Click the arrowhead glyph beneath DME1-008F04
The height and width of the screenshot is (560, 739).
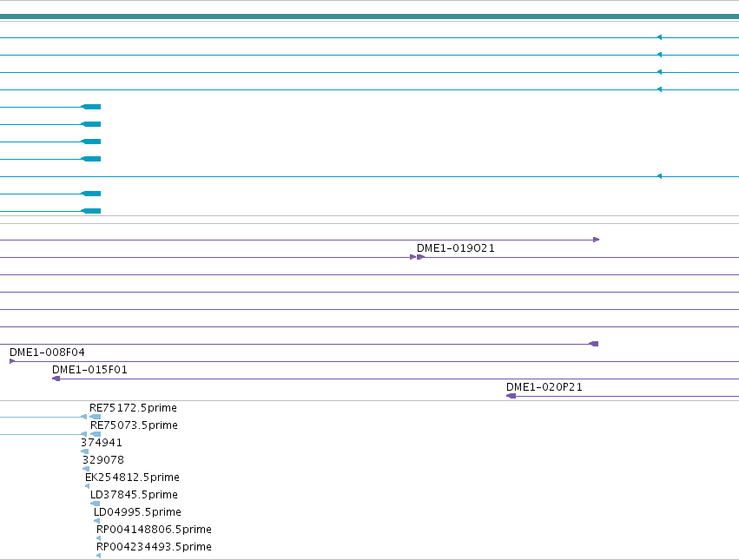coord(12,361)
